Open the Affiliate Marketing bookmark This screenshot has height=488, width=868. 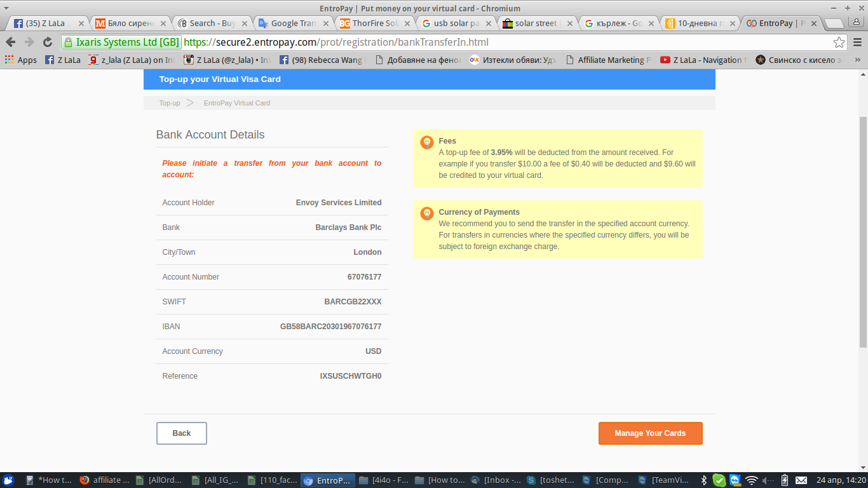609,60
